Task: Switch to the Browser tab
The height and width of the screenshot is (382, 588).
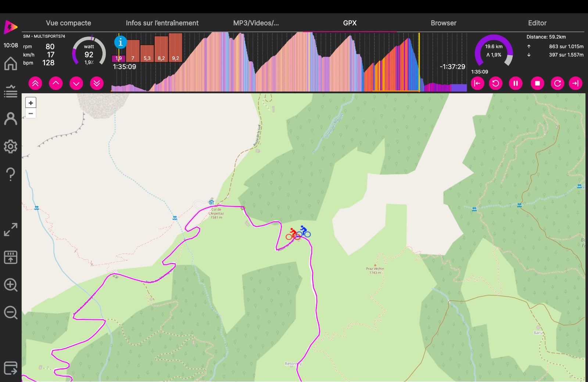Action: 443,23
